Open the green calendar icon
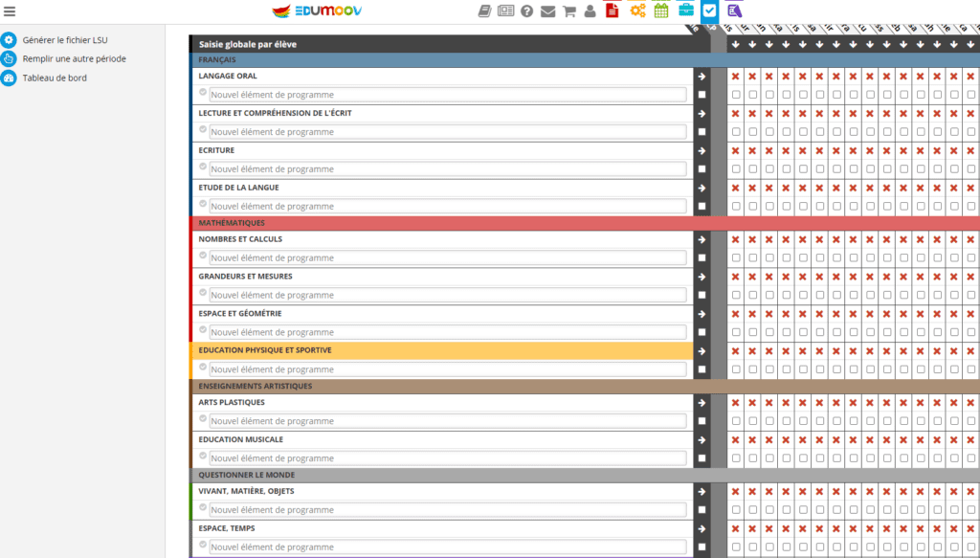Viewport: 980px width, 558px height. coord(661,11)
